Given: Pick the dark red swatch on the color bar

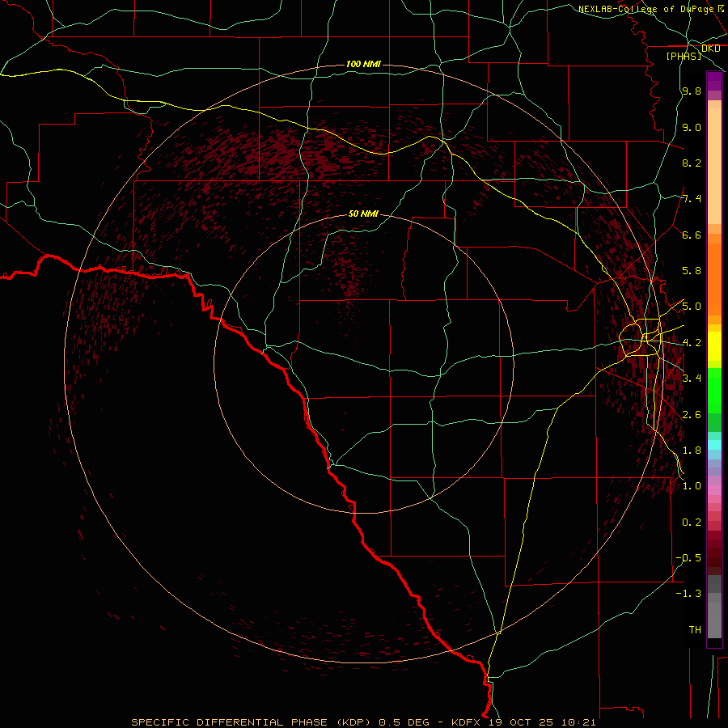Looking at the screenshot, I should click(x=714, y=552).
